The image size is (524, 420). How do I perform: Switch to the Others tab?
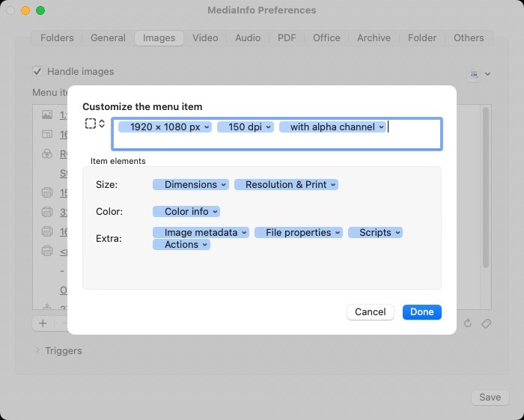[469, 38]
